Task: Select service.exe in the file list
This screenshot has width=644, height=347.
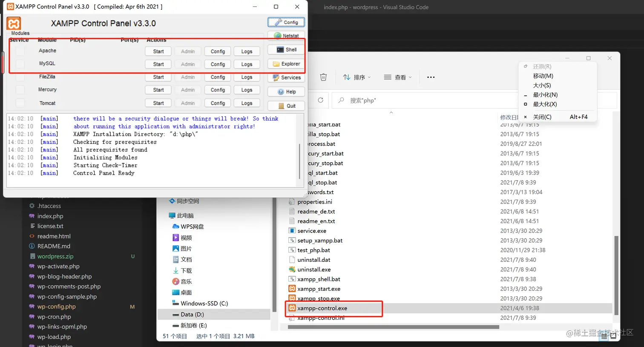Action: click(x=312, y=231)
